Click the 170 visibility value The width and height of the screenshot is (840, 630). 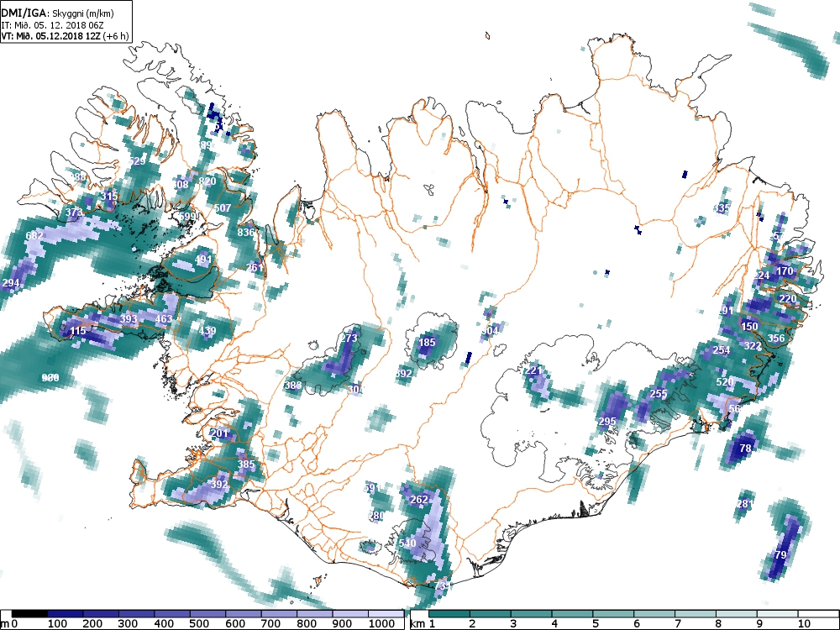pos(785,271)
